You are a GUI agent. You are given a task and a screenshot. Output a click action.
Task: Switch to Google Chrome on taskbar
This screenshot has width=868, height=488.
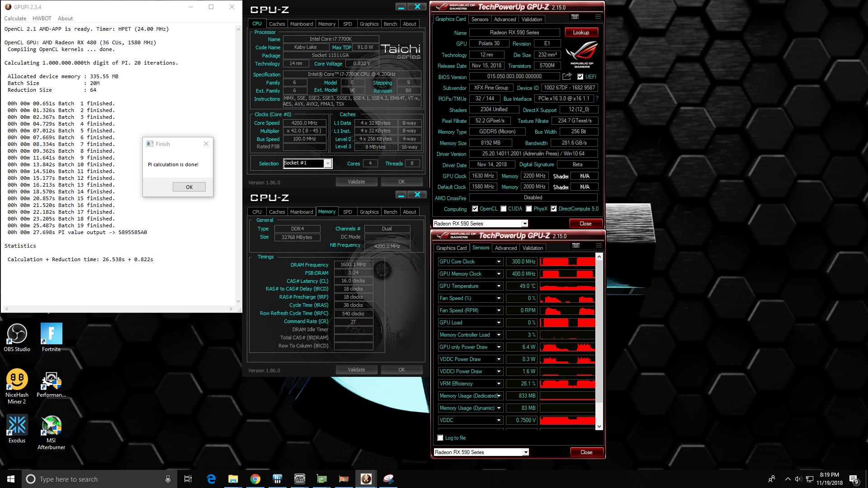255,479
